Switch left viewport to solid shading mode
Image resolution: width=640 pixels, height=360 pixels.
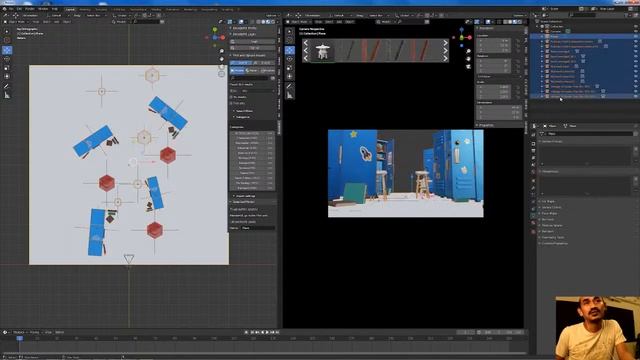[264, 22]
